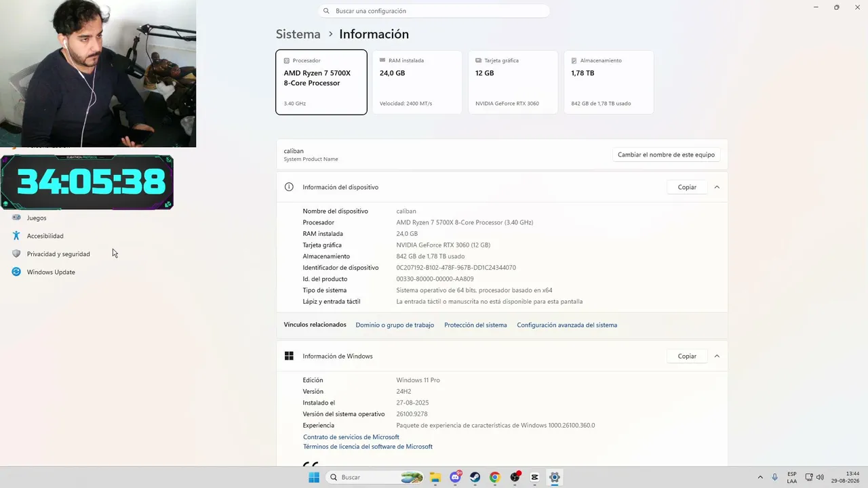868x488 pixels.
Task: Open the Windows Start menu
Action: [x=313, y=477]
